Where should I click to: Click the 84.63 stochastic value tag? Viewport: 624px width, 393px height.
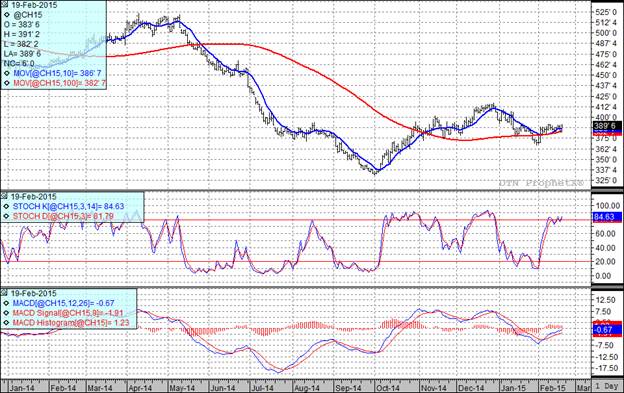tap(606, 217)
